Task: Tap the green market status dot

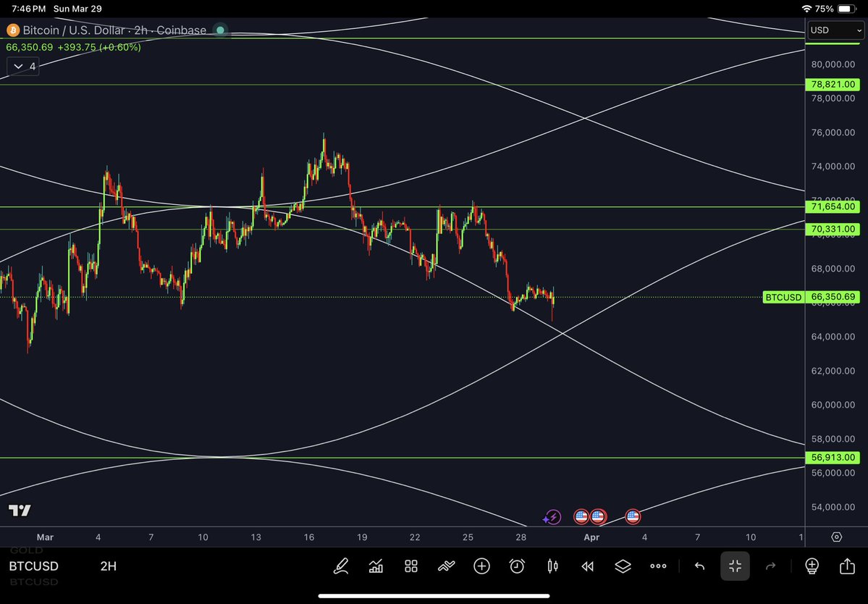Action: [220, 30]
